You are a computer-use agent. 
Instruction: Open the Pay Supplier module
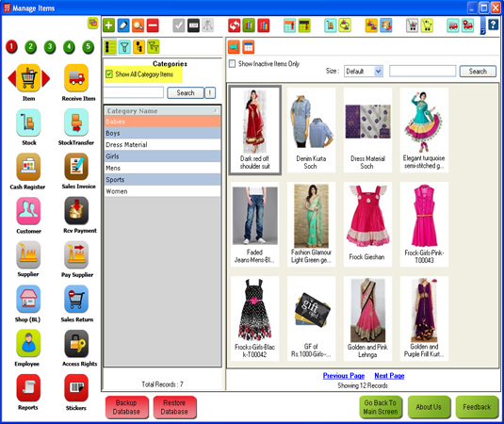tap(76, 255)
